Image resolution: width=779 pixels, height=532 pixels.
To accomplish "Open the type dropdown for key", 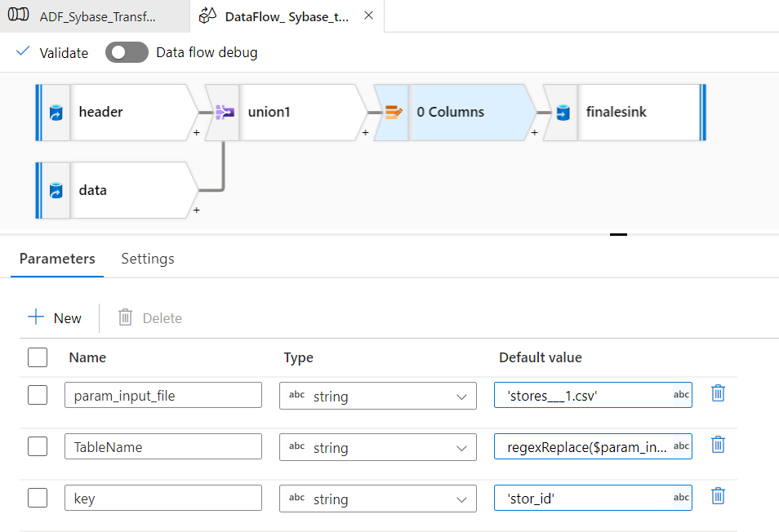I will coord(378,499).
